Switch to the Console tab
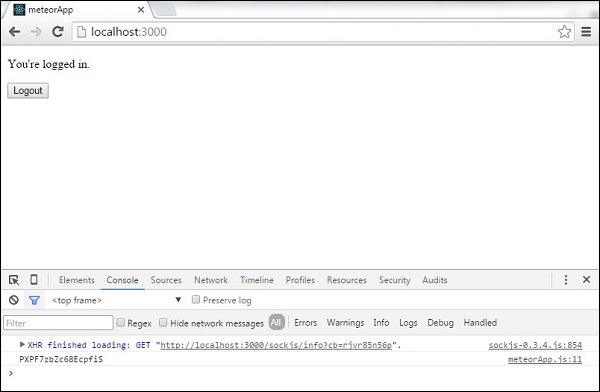The height and width of the screenshot is (392, 600). [122, 280]
